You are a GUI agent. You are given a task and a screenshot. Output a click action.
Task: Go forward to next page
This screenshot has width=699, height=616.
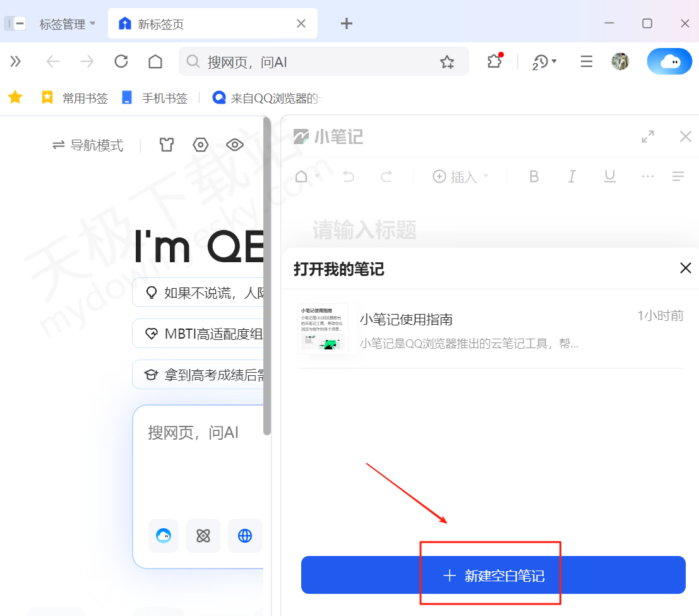87,61
